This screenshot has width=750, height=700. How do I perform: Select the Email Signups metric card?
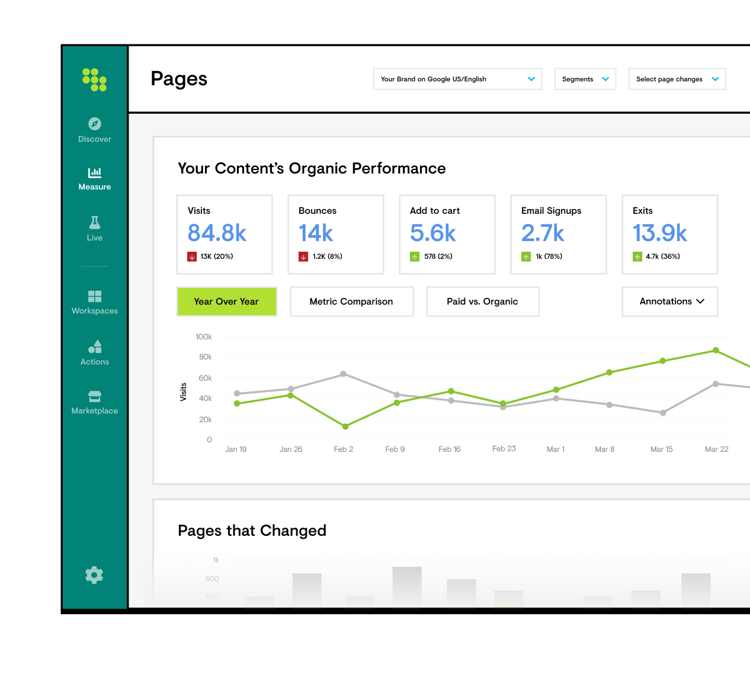[x=559, y=235]
